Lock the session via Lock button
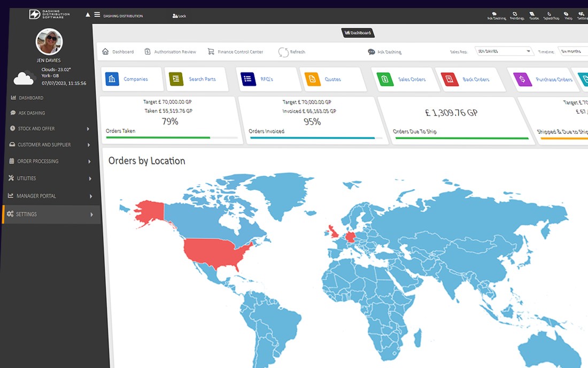Image resolution: width=588 pixels, height=368 pixels. tap(179, 16)
